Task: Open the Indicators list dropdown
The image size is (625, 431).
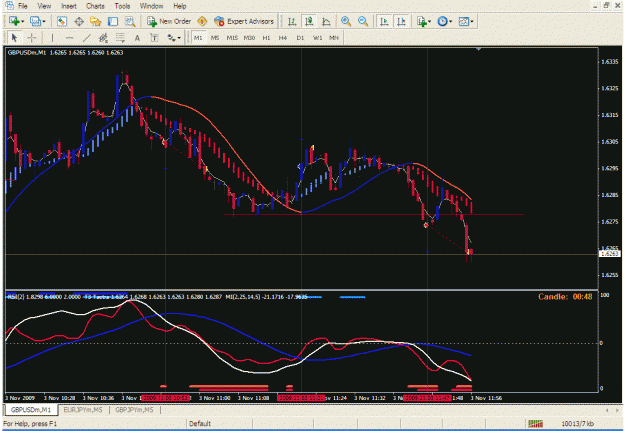Action: pos(424,22)
